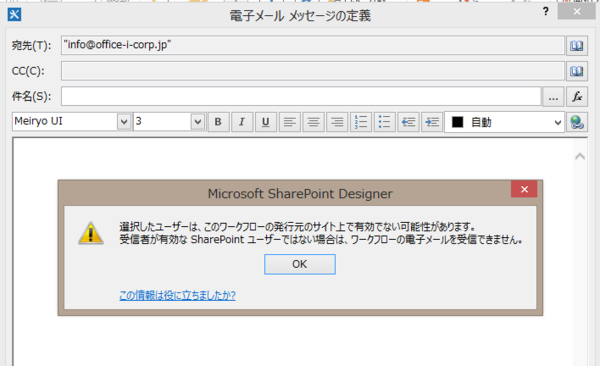Open address book for CC field
This screenshot has width=600, height=366.
(577, 71)
